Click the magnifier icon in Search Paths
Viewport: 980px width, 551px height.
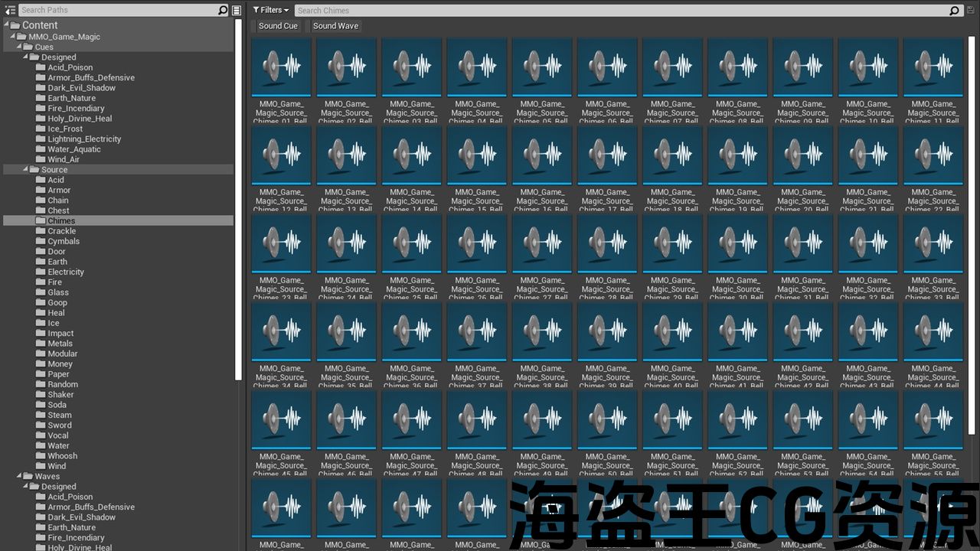[x=223, y=10]
